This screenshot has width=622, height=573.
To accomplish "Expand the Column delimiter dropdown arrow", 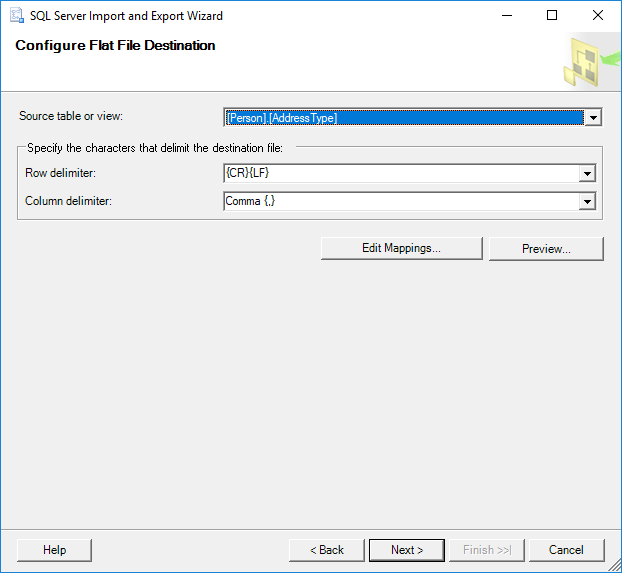I will (x=587, y=202).
